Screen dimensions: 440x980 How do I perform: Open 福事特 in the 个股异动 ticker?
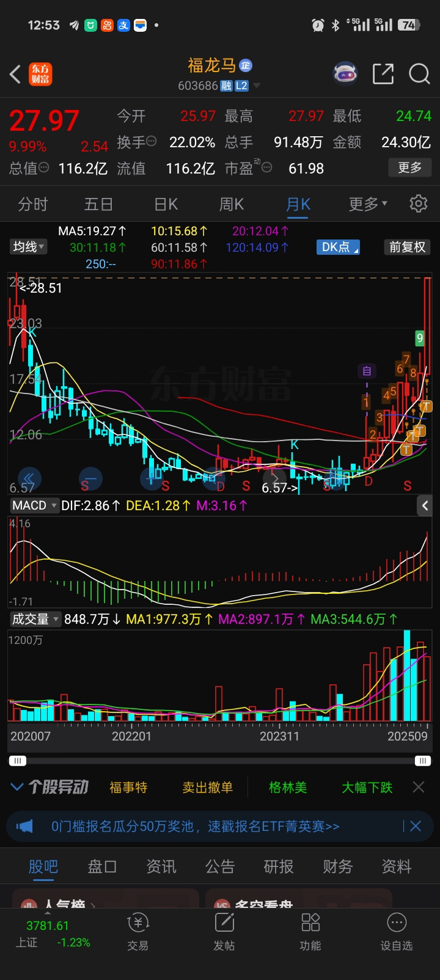[x=128, y=787]
